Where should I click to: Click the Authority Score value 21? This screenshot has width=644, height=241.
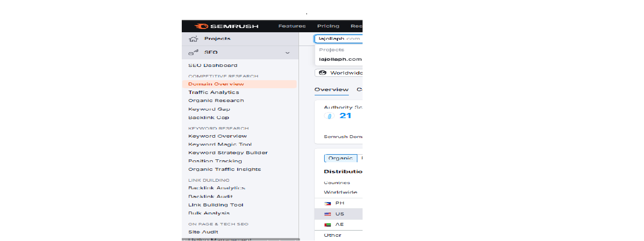(345, 116)
